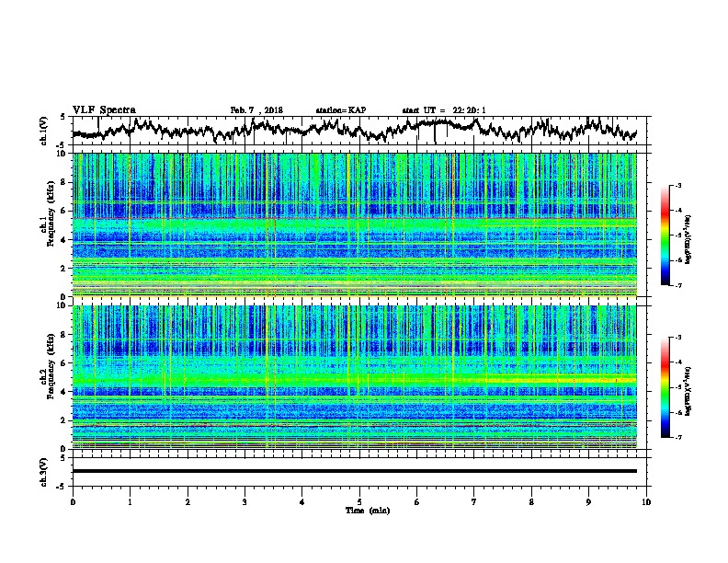728x563 pixels.
Task: Click time axis tick label '3'
Action: pos(245,502)
